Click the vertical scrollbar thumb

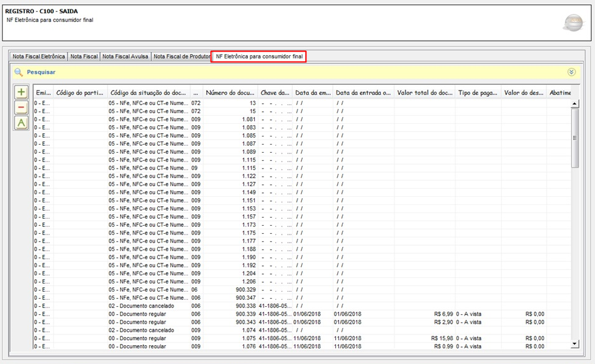click(575, 138)
